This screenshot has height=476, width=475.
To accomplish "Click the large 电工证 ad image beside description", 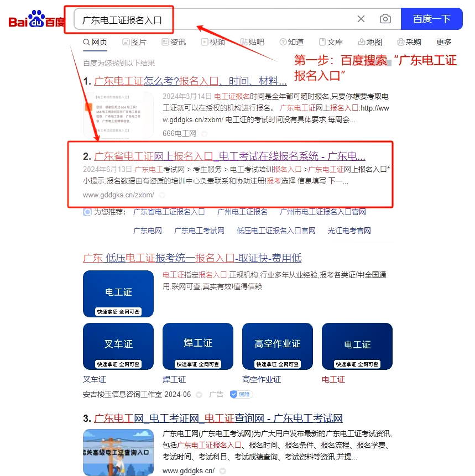I will (118, 294).
